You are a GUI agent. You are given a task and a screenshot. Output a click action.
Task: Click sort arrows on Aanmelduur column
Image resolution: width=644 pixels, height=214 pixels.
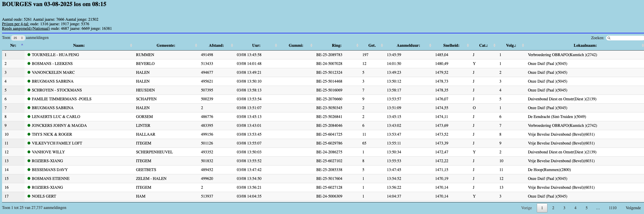430,45
